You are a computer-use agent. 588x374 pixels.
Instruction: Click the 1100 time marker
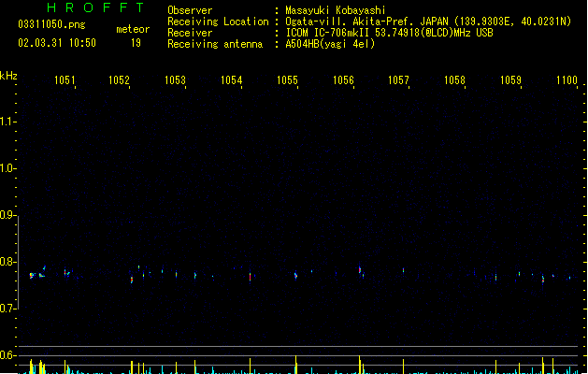(x=566, y=79)
